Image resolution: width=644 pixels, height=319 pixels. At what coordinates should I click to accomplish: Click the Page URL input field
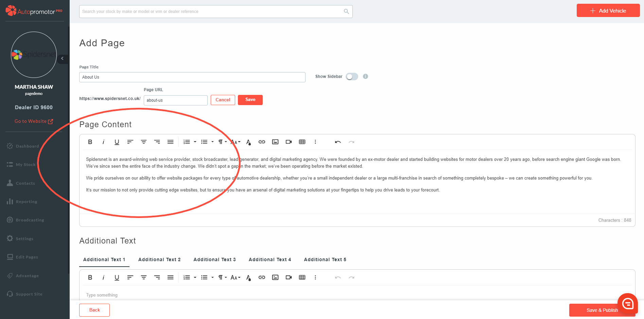(175, 100)
